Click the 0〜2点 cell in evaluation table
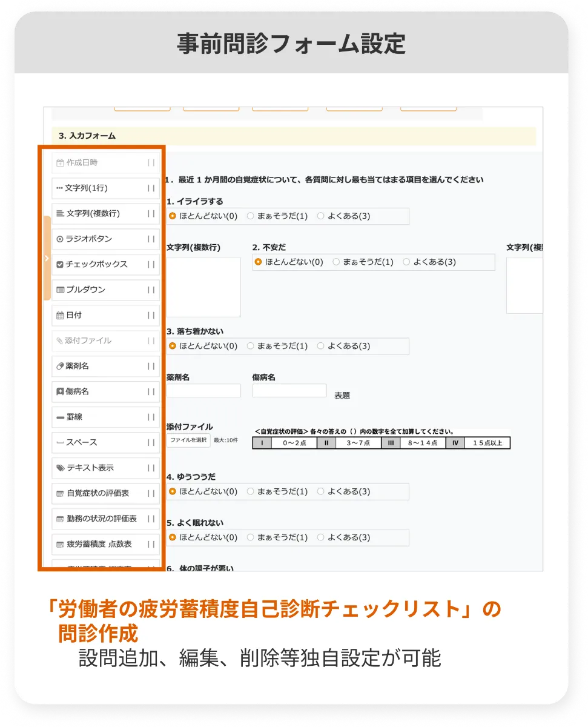This screenshot has height=727, width=588. 294,443
